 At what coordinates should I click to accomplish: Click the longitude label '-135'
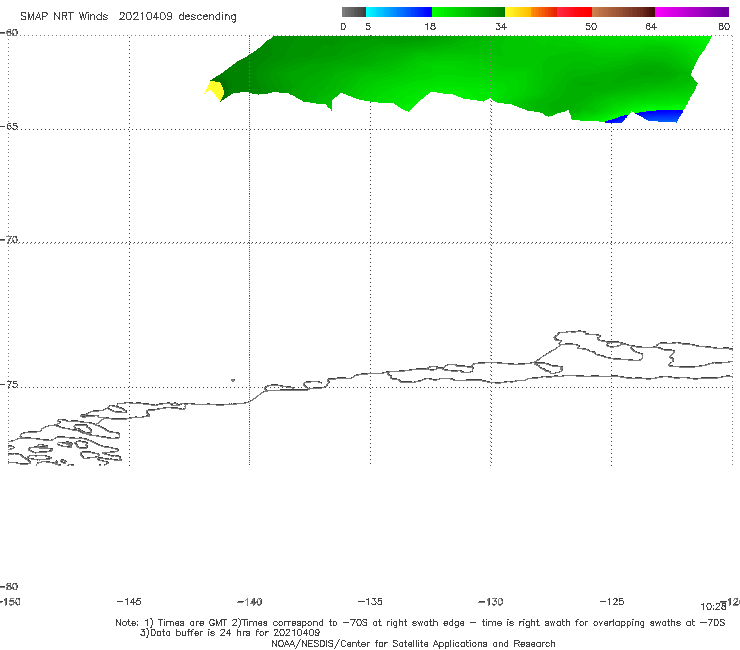coord(370,602)
